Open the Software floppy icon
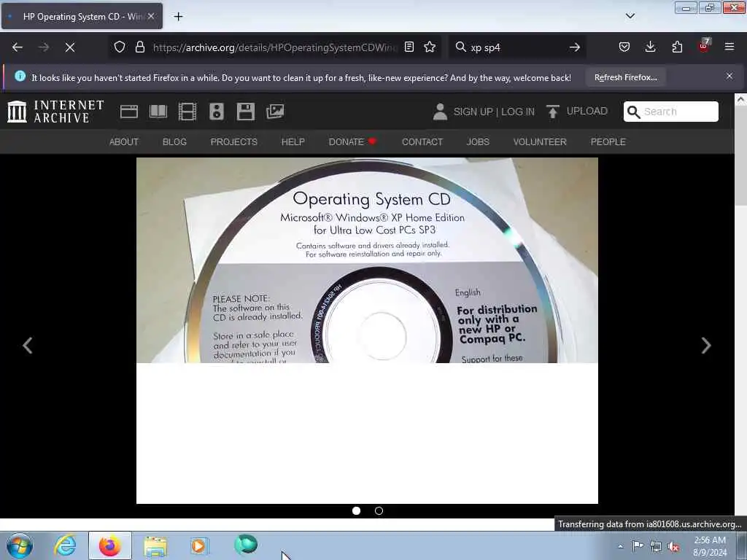The width and height of the screenshot is (747, 560). pos(245,112)
